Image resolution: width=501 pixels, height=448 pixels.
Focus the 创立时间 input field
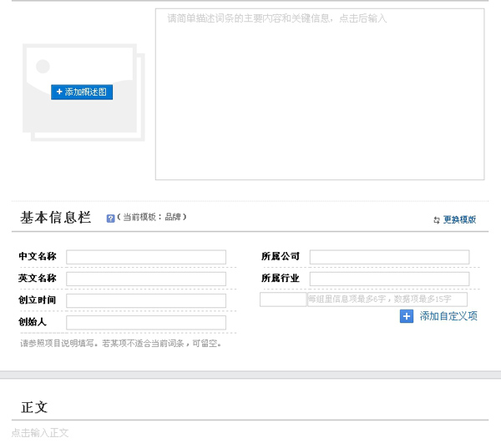(x=146, y=300)
